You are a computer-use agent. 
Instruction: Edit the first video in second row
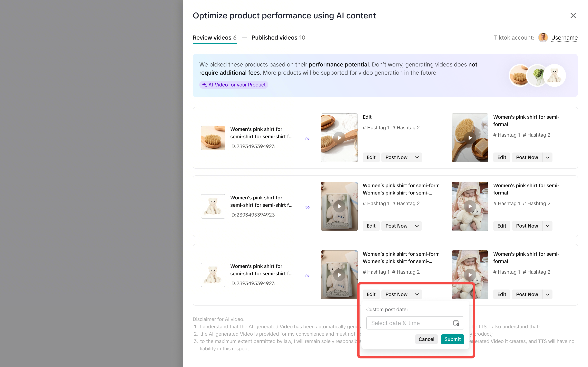coord(371,226)
